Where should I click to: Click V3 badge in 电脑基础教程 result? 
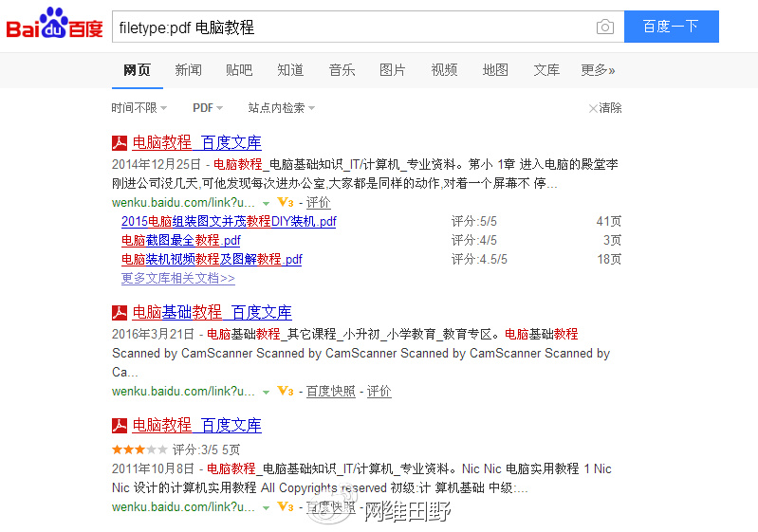pos(286,391)
